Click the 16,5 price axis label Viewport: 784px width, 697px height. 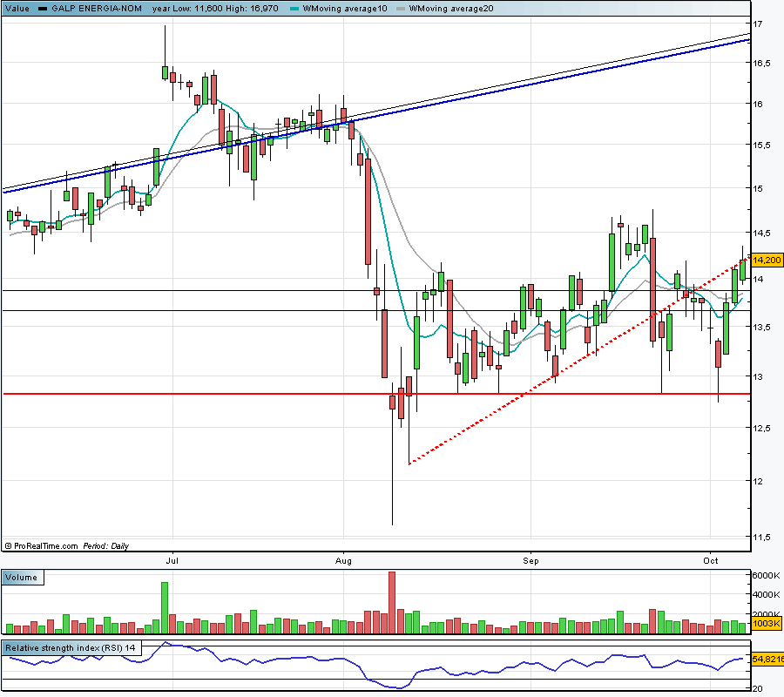761,63
